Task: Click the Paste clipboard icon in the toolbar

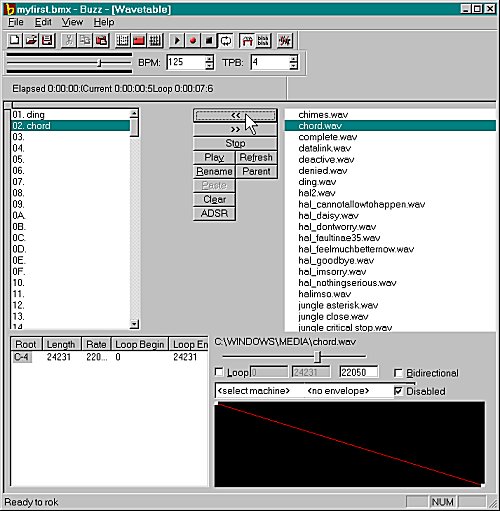Action: click(x=102, y=41)
